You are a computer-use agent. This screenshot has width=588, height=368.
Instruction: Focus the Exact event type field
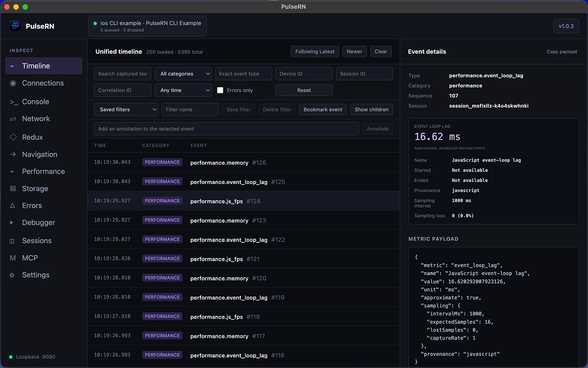tap(244, 74)
